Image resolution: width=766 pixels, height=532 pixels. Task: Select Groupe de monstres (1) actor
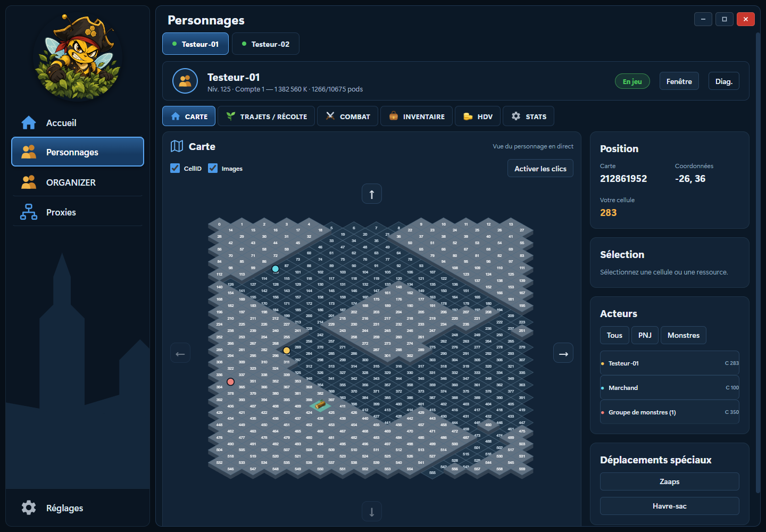click(669, 412)
